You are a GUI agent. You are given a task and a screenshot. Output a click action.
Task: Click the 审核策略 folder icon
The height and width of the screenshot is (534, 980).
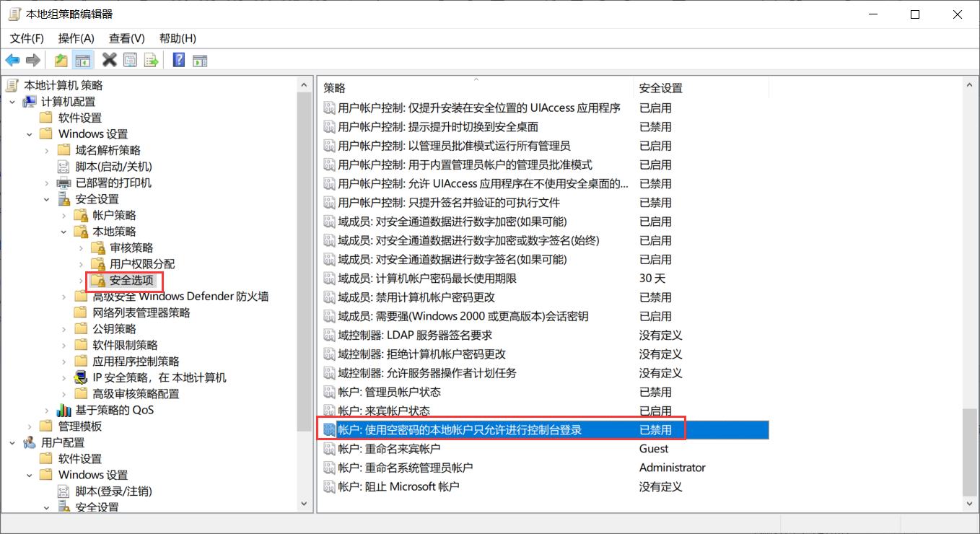98,248
